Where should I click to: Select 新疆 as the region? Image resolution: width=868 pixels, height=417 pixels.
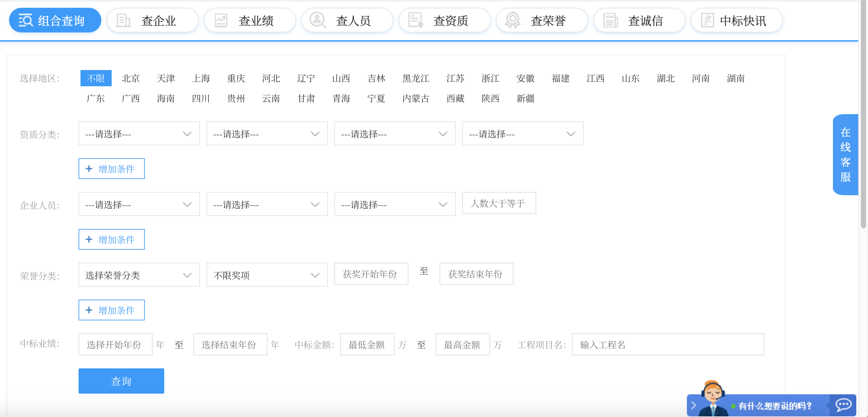(x=525, y=98)
